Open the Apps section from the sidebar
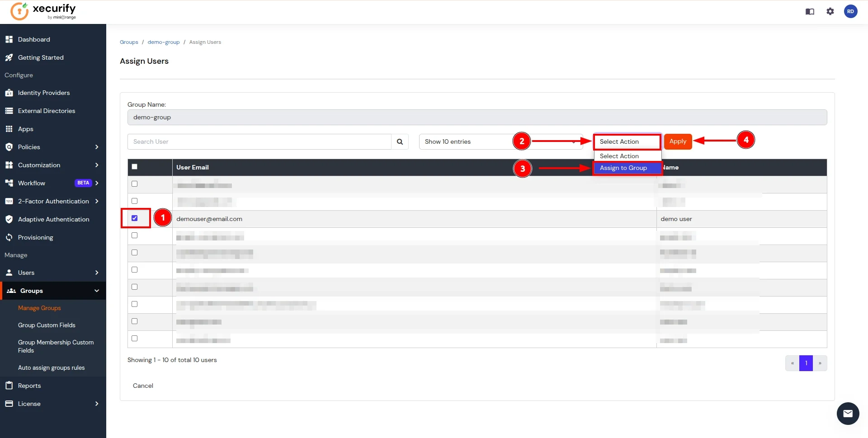868x438 pixels. (26, 129)
